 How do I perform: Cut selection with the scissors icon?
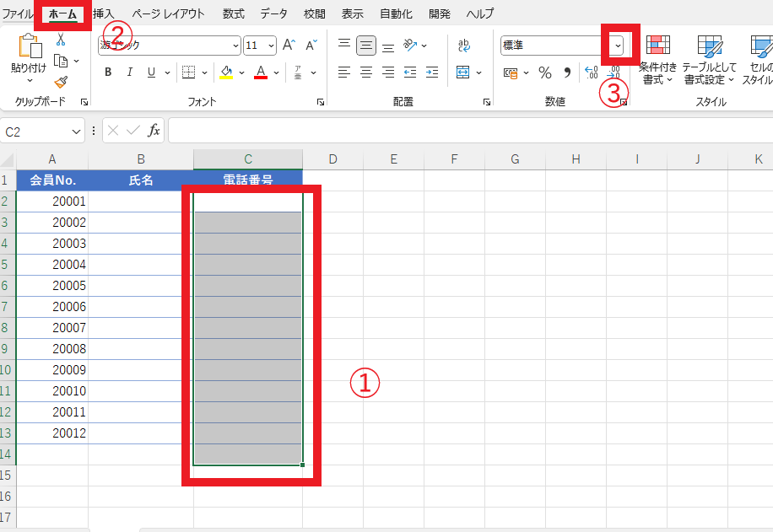tap(61, 39)
